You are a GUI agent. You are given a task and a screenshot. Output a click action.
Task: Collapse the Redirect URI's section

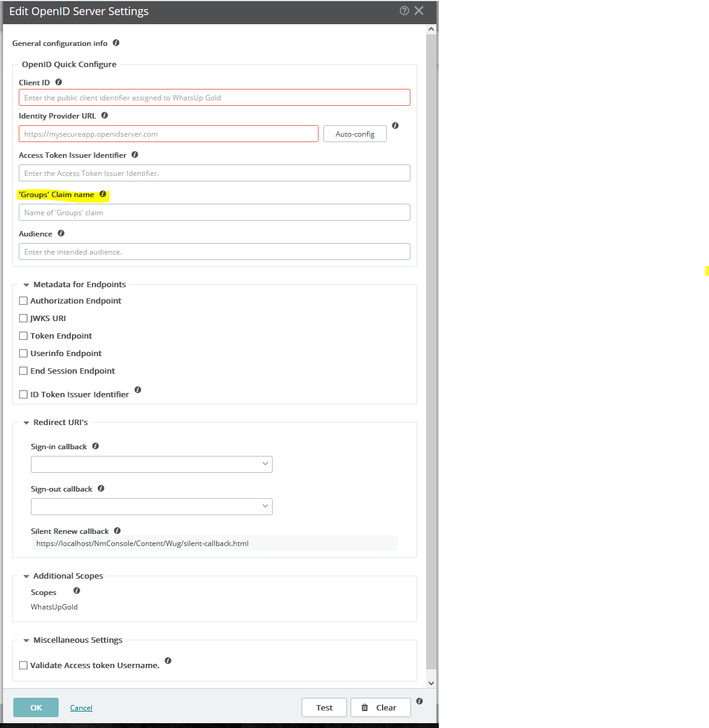point(26,422)
